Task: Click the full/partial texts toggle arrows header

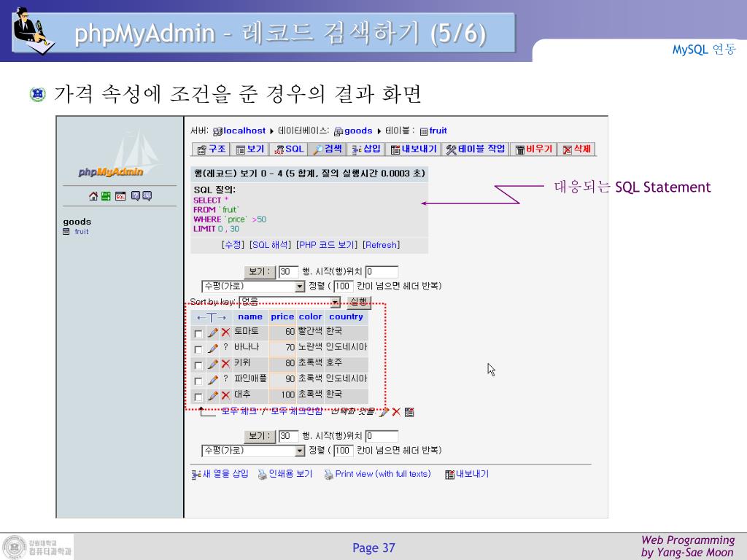Action: [212, 317]
